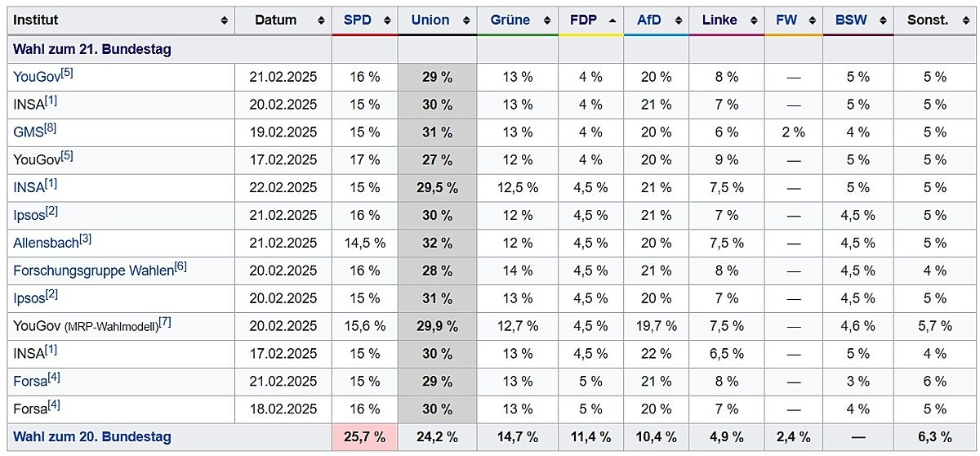The width and height of the screenshot is (980, 456).
Task: Follow the Forschungsgruppe Wahlen link
Action: [x=93, y=270]
